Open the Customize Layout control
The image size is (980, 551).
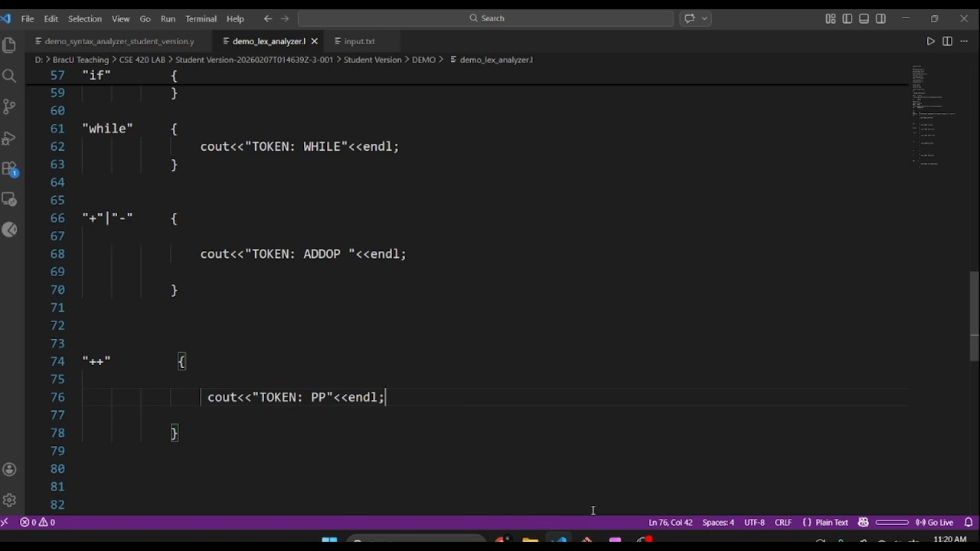tap(831, 18)
